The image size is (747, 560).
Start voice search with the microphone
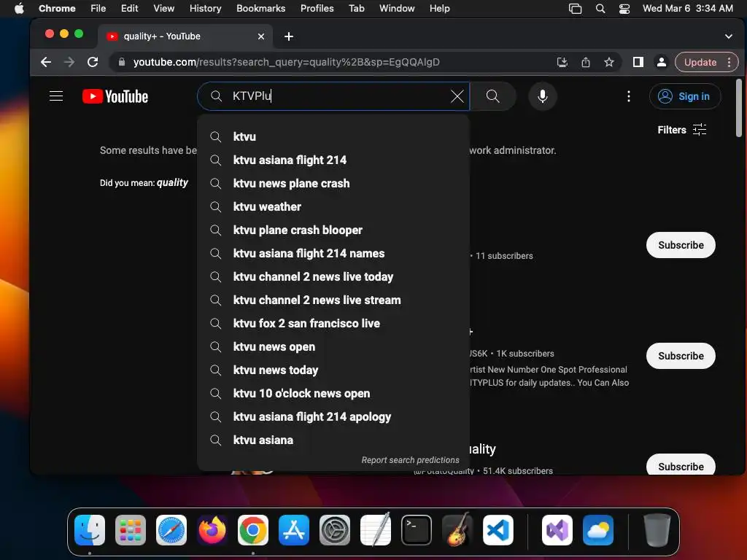click(542, 96)
